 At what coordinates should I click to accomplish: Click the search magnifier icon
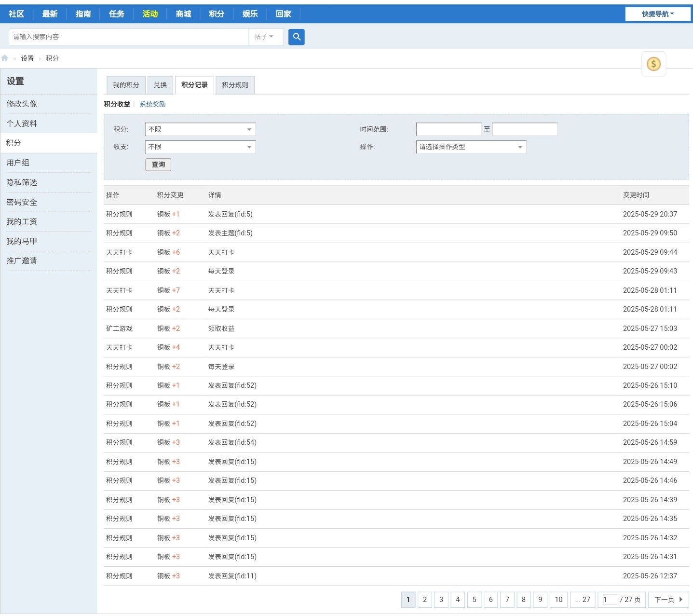[x=297, y=37]
